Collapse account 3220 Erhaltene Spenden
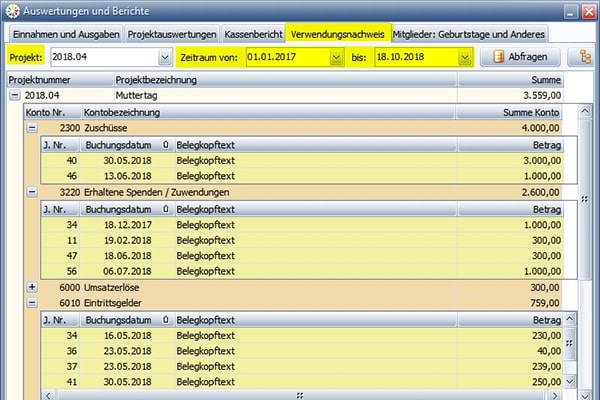Image resolution: width=600 pixels, height=400 pixels. coord(32,192)
